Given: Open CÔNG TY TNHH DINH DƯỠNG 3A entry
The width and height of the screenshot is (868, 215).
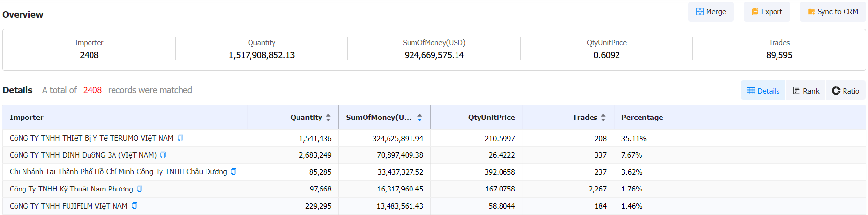Looking at the screenshot, I should point(83,155).
